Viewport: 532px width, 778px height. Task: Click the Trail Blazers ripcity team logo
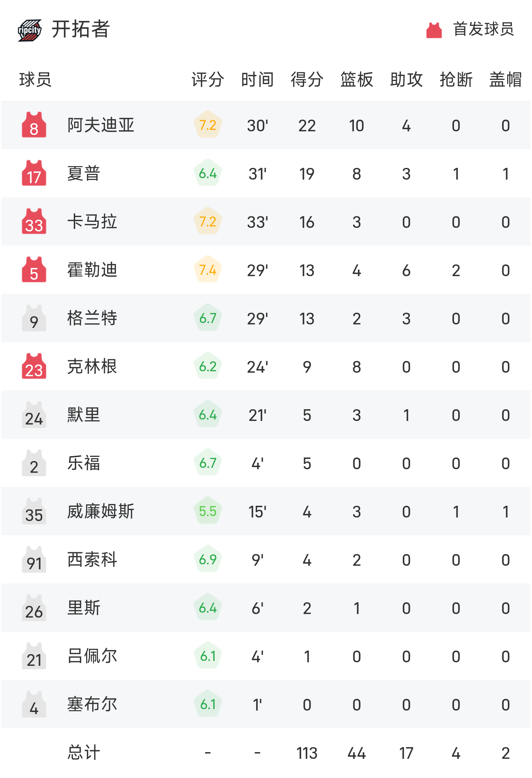click(x=30, y=30)
